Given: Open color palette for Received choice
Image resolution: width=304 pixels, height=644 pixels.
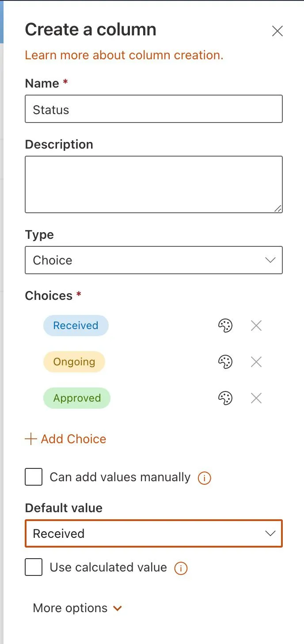Looking at the screenshot, I should point(225,326).
